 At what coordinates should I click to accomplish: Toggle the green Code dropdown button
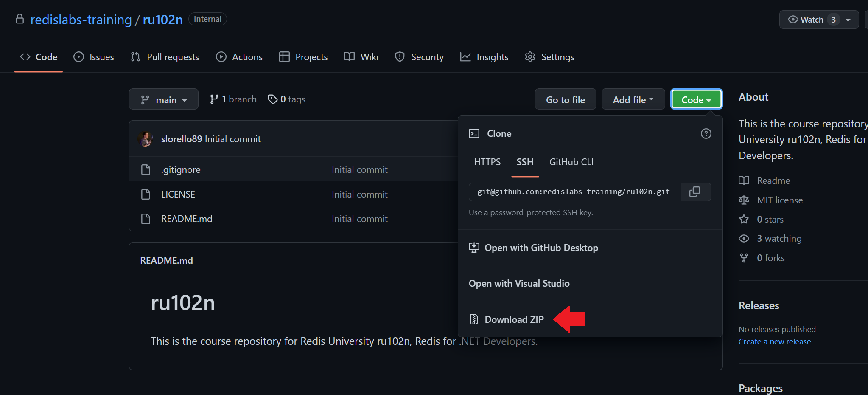[x=696, y=99]
